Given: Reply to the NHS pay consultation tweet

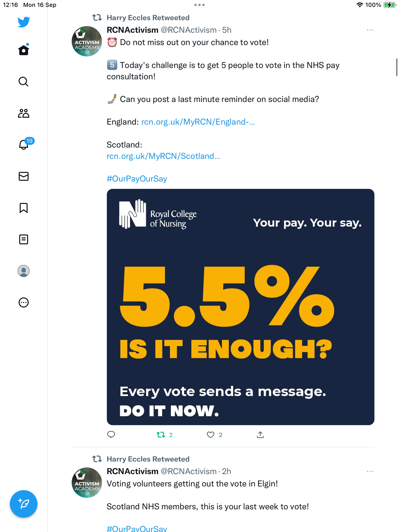Looking at the screenshot, I should (111, 435).
